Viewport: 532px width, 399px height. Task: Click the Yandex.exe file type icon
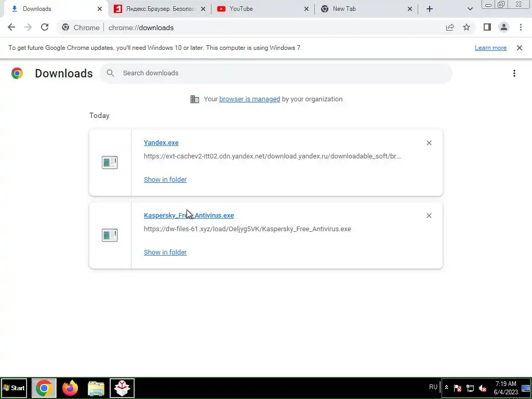(x=110, y=162)
